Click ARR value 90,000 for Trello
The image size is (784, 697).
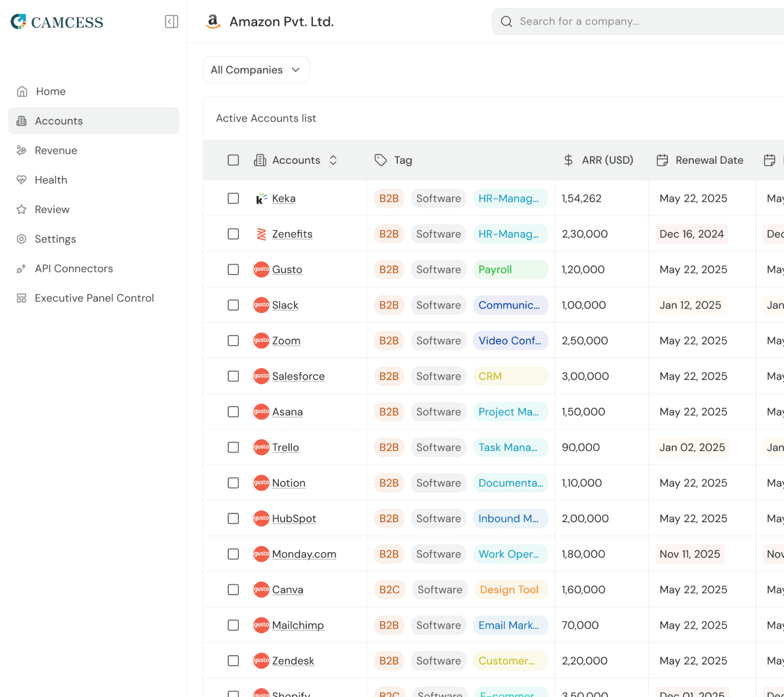[x=581, y=447]
